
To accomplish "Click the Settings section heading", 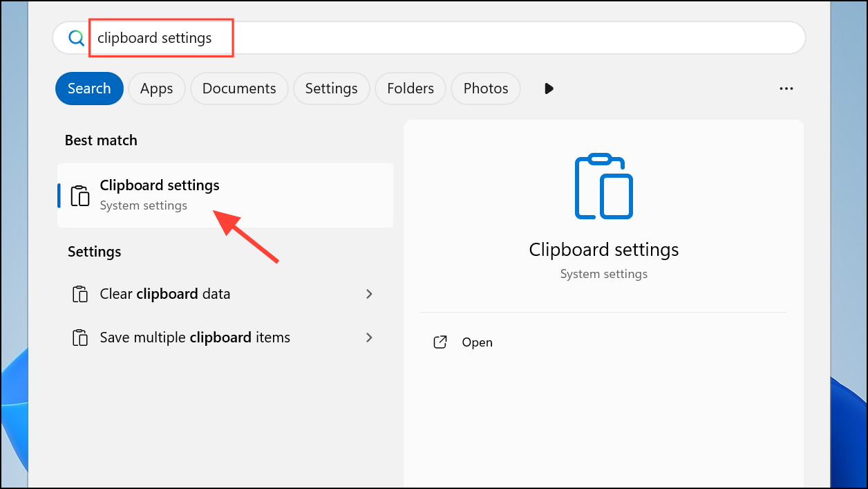I will pos(95,252).
